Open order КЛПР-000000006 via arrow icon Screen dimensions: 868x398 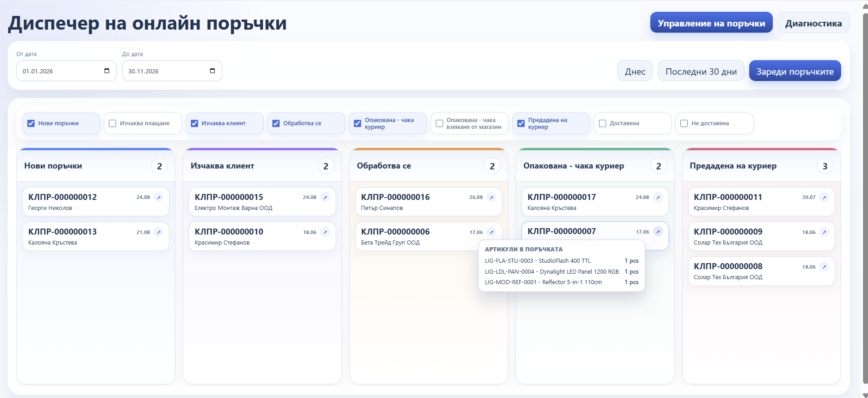491,232
